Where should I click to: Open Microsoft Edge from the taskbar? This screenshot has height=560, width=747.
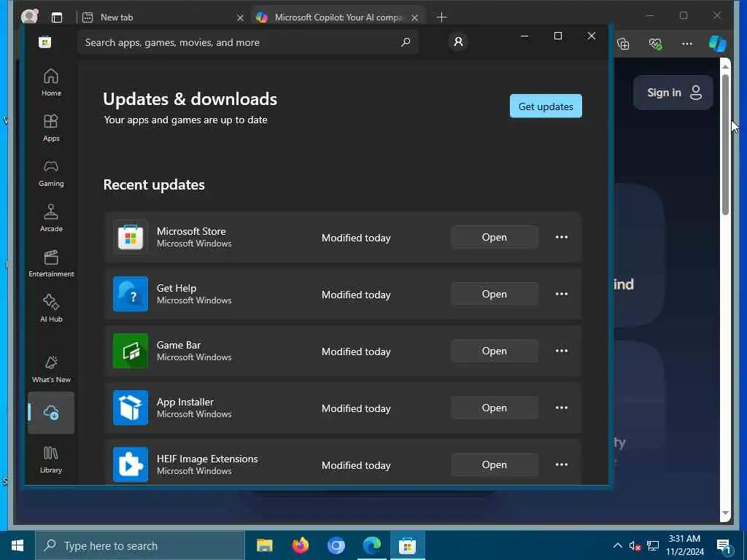(371, 545)
